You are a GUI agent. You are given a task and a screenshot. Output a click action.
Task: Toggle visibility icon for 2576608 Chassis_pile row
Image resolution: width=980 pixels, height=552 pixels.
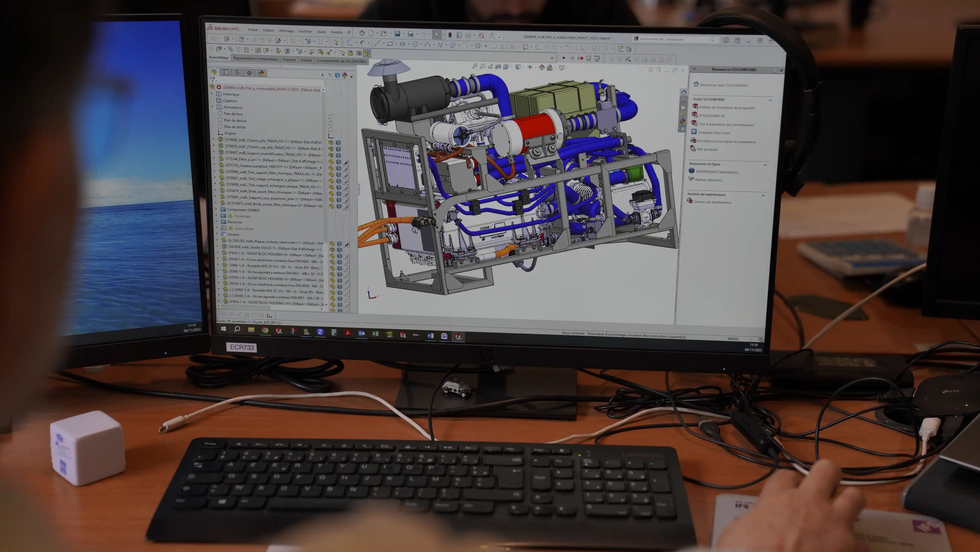coord(331,142)
